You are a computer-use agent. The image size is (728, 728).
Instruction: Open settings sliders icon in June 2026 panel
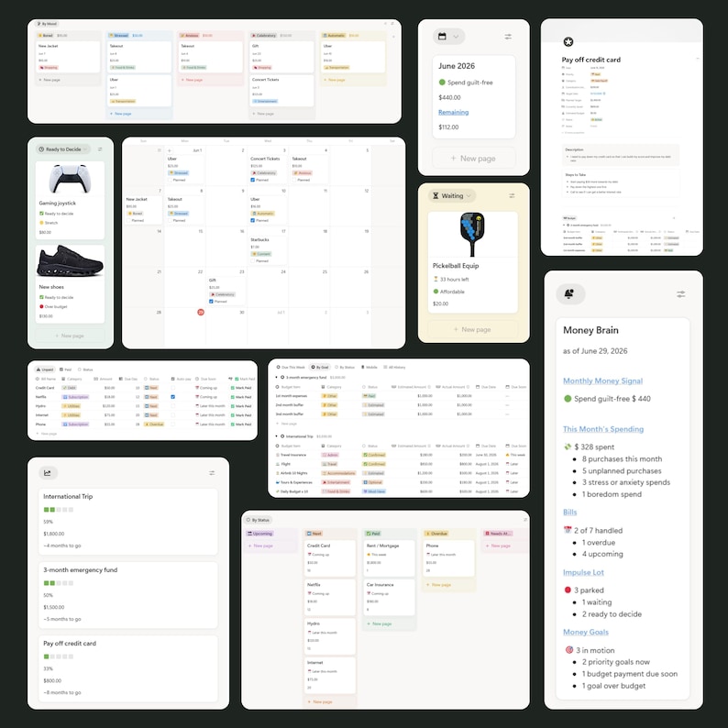click(508, 37)
